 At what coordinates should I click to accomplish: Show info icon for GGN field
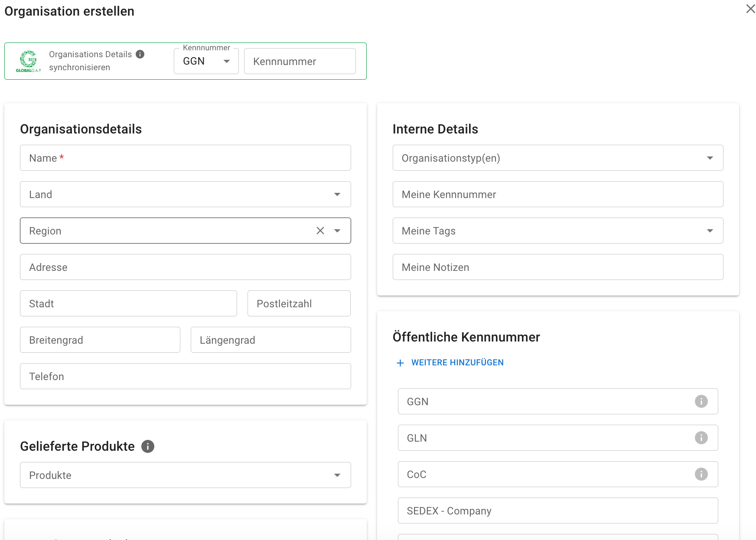coord(701,401)
